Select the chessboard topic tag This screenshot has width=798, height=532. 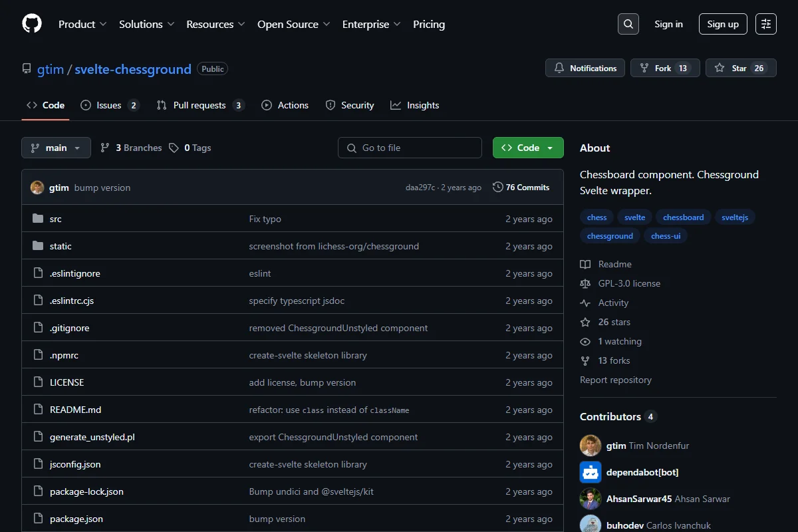click(x=684, y=217)
